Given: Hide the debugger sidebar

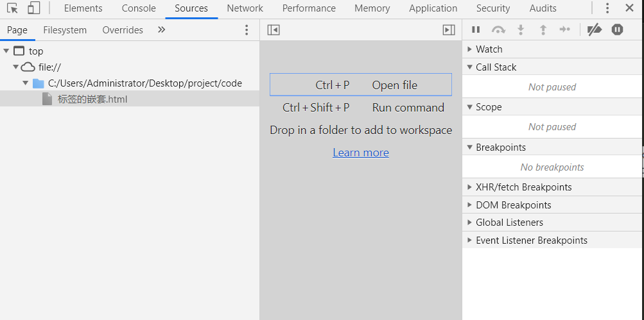Looking at the screenshot, I should (x=449, y=30).
